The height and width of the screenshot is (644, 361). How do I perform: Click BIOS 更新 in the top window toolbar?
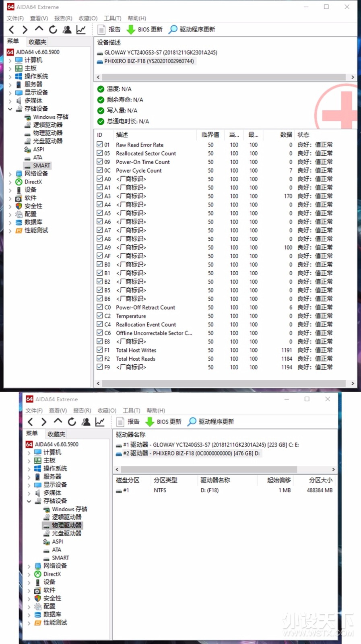coord(145,29)
